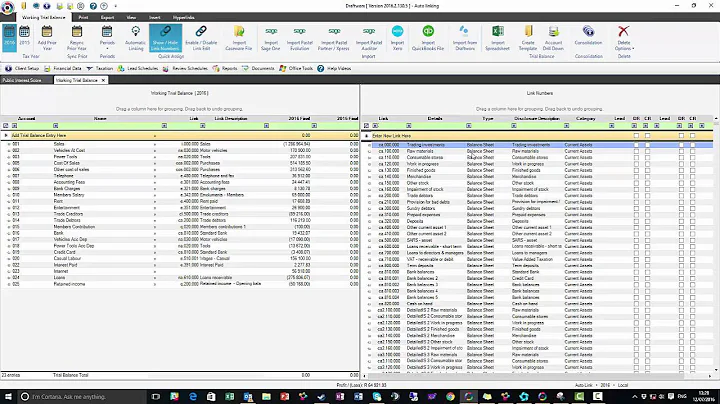Expand account 013 Trade Creditors row
This screenshot has width=720, height=404.
(9, 214)
